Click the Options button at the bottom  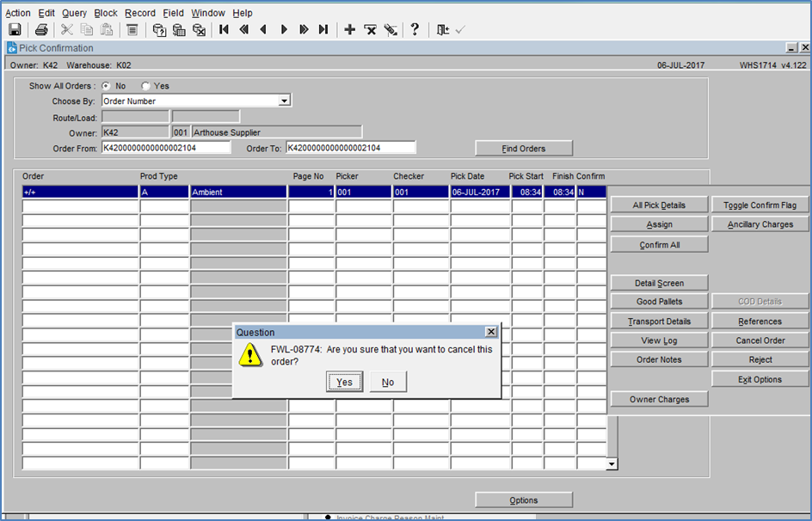[524, 500]
